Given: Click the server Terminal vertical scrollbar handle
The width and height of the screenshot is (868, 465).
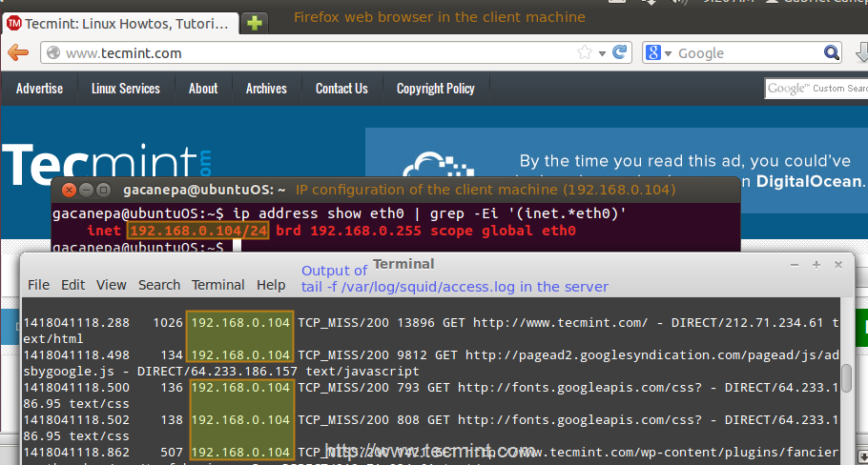Looking at the screenshot, I should pyautogui.click(x=846, y=378).
